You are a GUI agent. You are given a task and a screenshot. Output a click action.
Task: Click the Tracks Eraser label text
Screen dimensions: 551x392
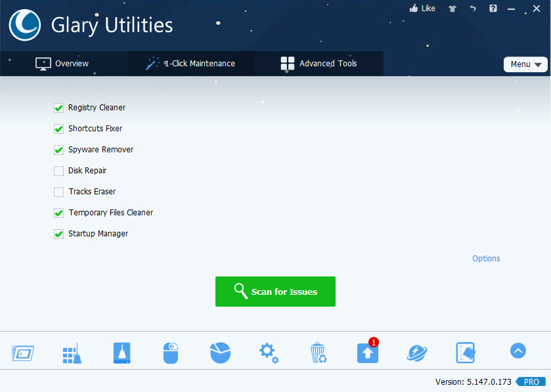pyautogui.click(x=92, y=192)
